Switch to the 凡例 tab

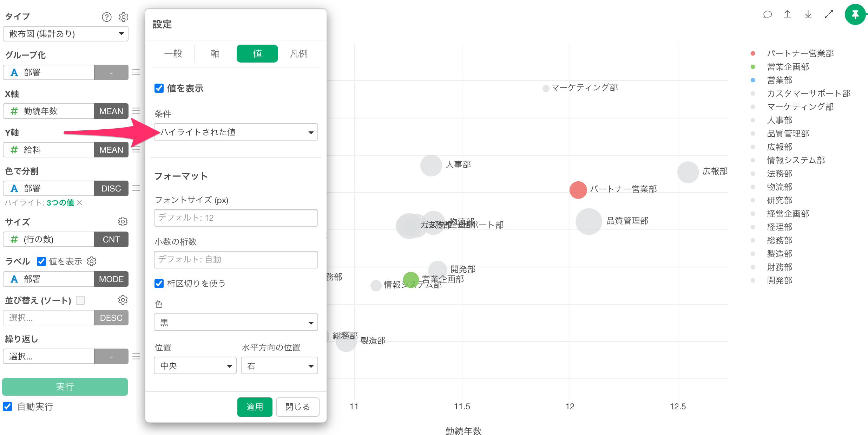click(x=298, y=53)
